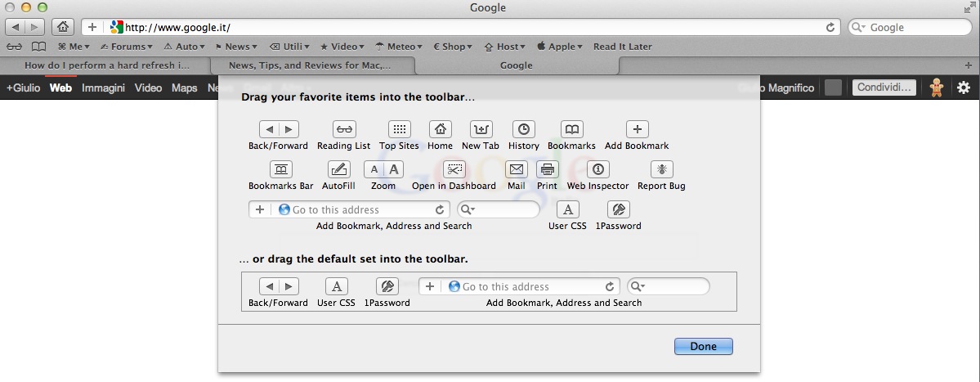Click the Reading List glasses icon in customize sheet
This screenshot has height=382, width=980.
click(x=344, y=129)
